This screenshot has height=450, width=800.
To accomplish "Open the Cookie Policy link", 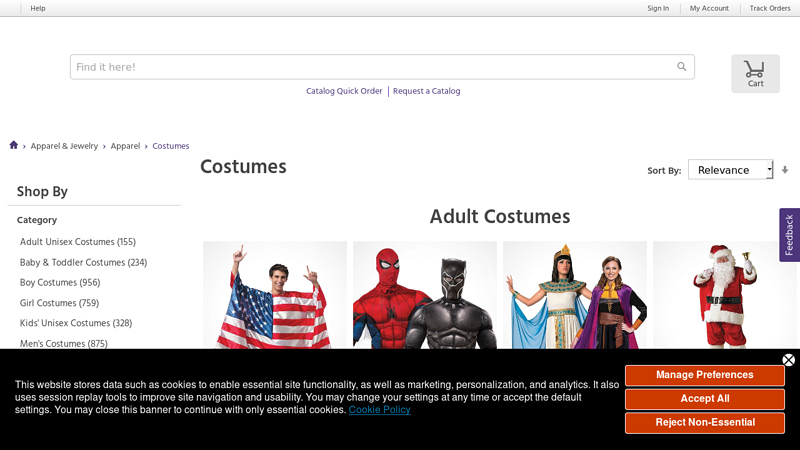I will pyautogui.click(x=379, y=410).
